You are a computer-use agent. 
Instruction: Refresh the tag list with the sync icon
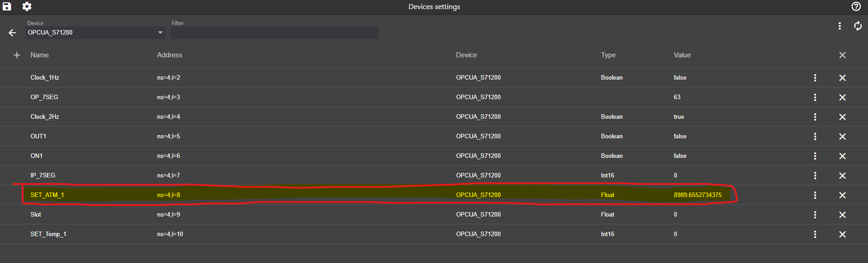click(858, 26)
